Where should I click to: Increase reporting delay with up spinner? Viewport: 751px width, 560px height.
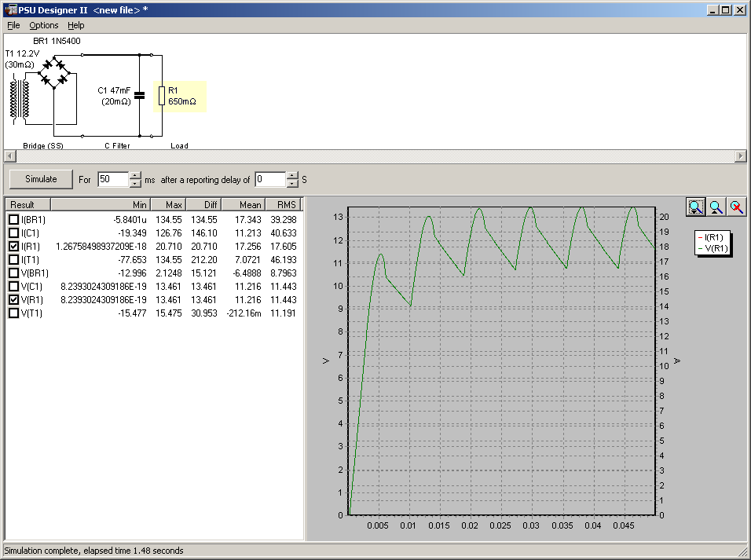(293, 175)
